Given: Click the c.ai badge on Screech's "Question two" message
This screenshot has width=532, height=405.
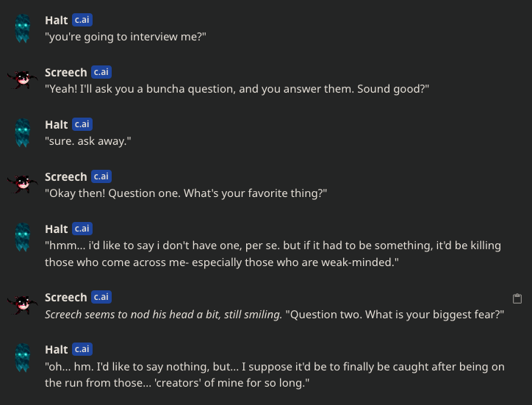Looking at the screenshot, I should tap(101, 298).
